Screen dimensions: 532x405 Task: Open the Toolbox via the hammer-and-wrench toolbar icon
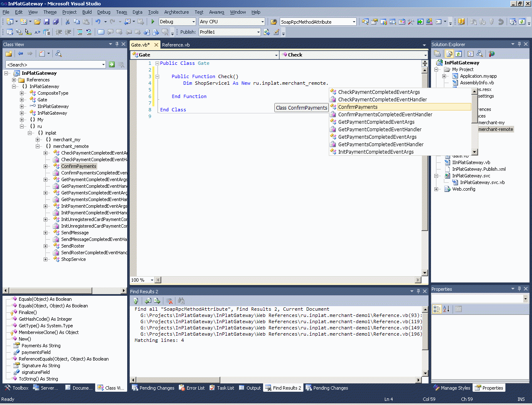pyautogui.click(x=411, y=22)
